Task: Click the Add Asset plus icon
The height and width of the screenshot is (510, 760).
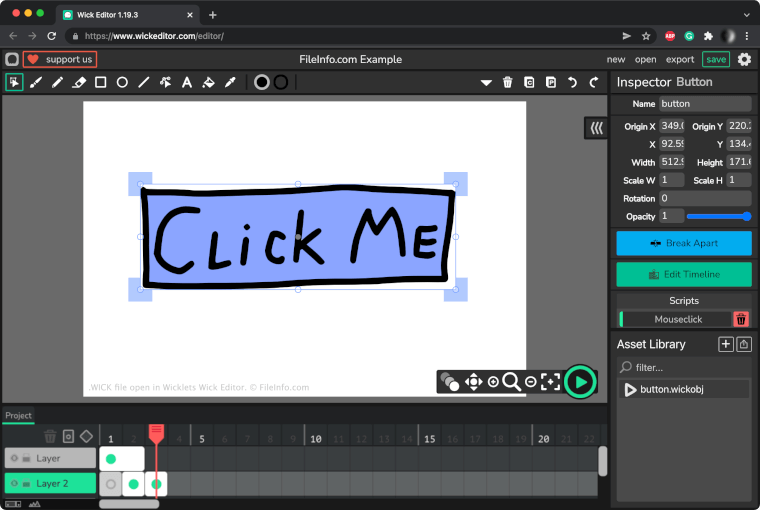Action: click(x=726, y=344)
